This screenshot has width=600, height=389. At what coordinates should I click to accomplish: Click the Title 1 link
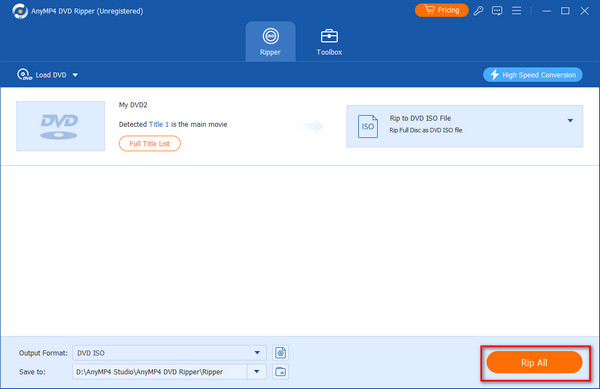point(158,124)
